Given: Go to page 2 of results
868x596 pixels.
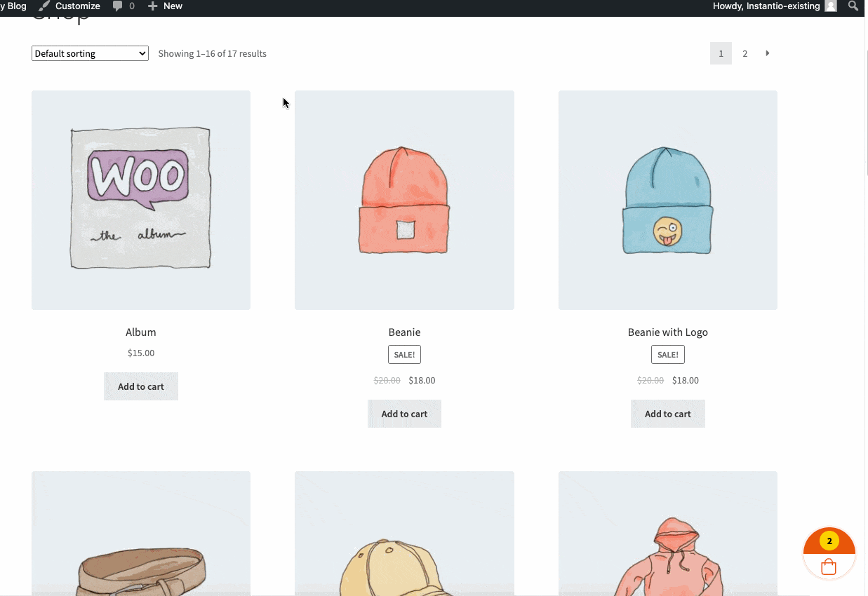Looking at the screenshot, I should [745, 53].
